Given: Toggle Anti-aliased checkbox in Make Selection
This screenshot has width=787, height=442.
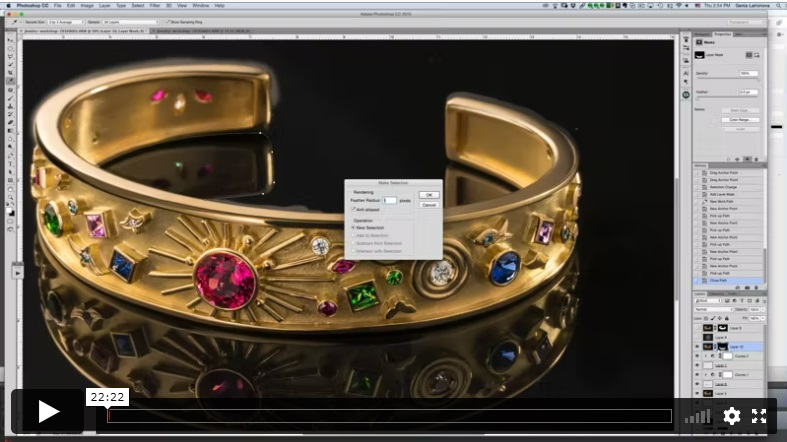Looking at the screenshot, I should (x=353, y=209).
